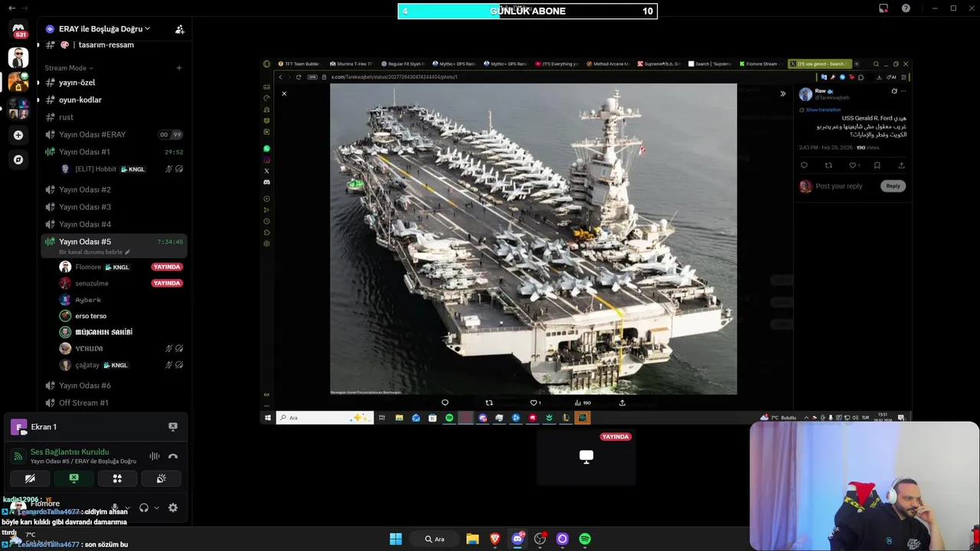
Task: Click YAYINDA stream preview tile below stream
Action: point(586,457)
